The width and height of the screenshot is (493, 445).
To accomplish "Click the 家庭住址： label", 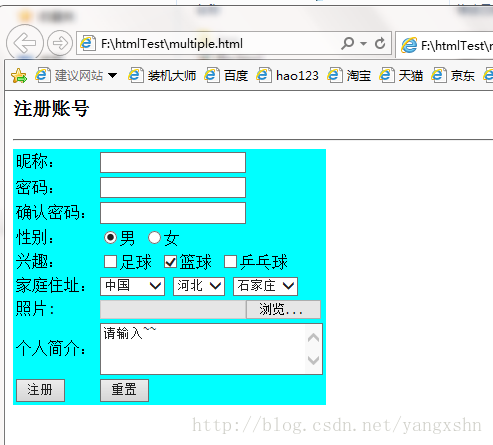I will (x=51, y=286).
